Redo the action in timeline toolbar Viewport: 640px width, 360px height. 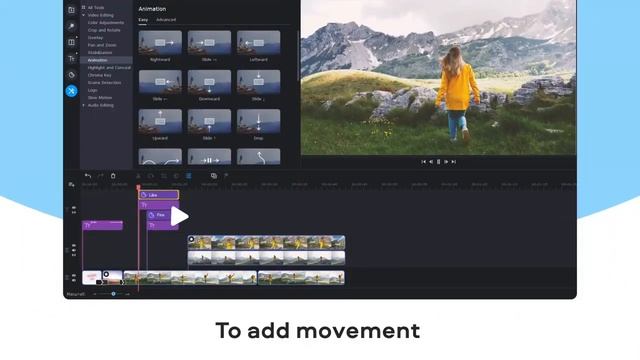pyautogui.click(x=100, y=176)
